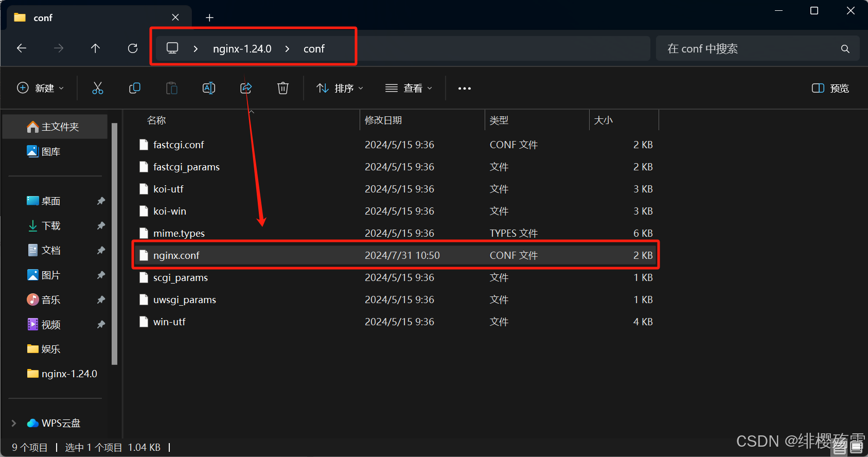Viewport: 868px width, 457px height.
Task: Expand the WPS云盘 tree node
Action: [14, 423]
